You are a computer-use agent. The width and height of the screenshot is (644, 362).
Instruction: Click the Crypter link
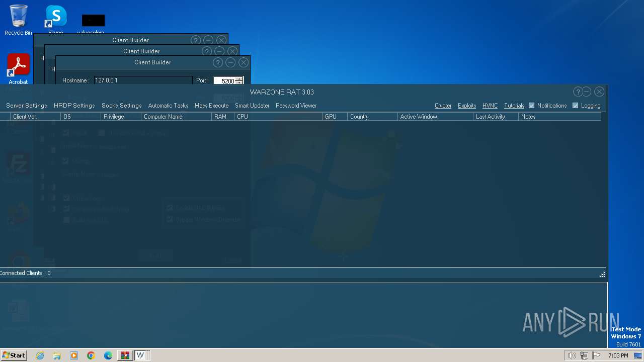pyautogui.click(x=443, y=106)
